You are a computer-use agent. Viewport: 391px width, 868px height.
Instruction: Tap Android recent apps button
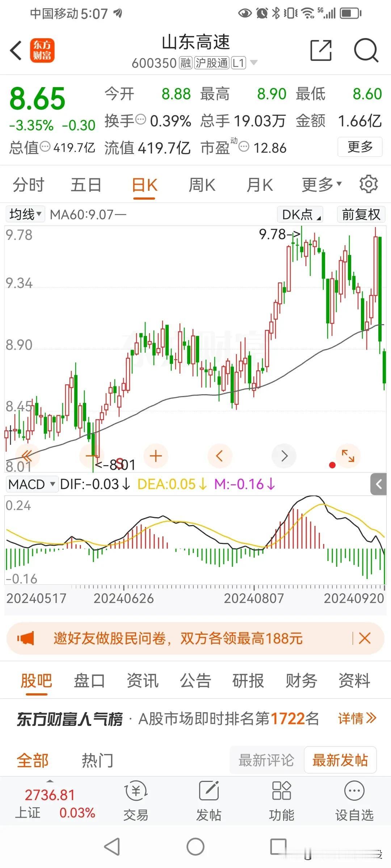278,847
